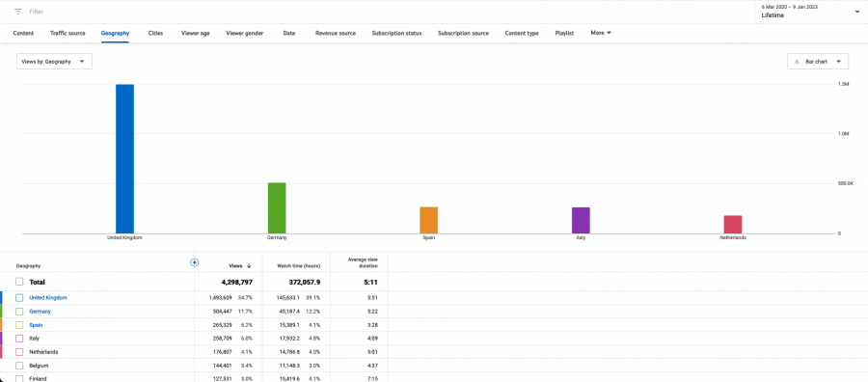Tick the Netherlands row checkbox
The image size is (868, 382).
(x=19, y=352)
